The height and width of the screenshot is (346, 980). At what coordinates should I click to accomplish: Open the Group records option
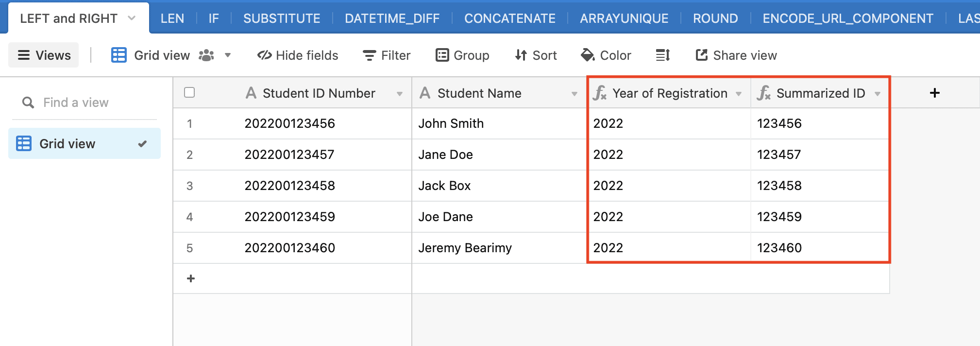click(462, 55)
